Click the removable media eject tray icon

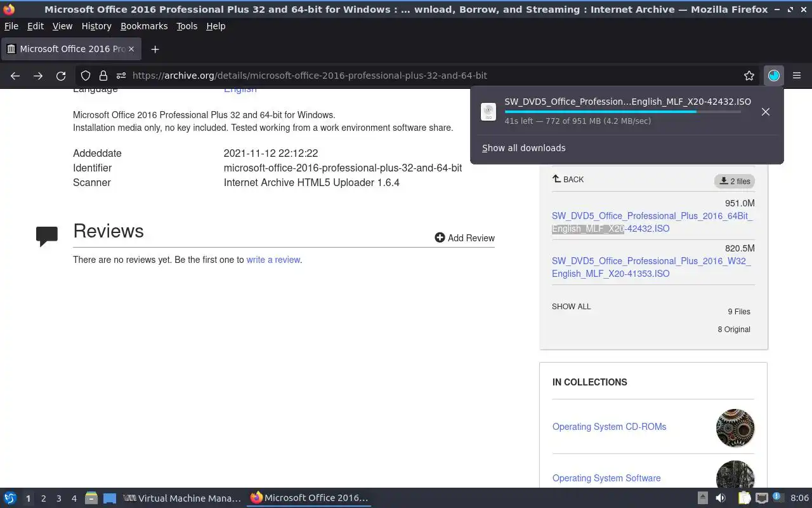click(702, 498)
